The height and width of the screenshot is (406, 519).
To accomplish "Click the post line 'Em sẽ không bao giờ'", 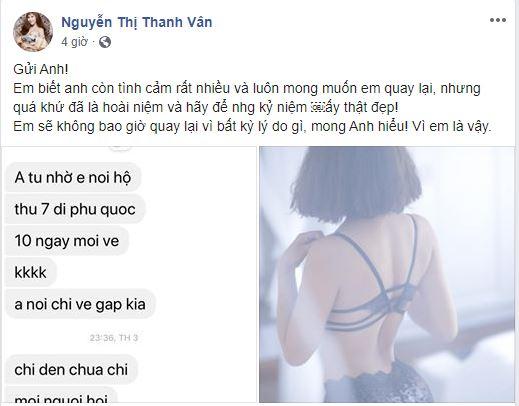I will coord(252,126).
